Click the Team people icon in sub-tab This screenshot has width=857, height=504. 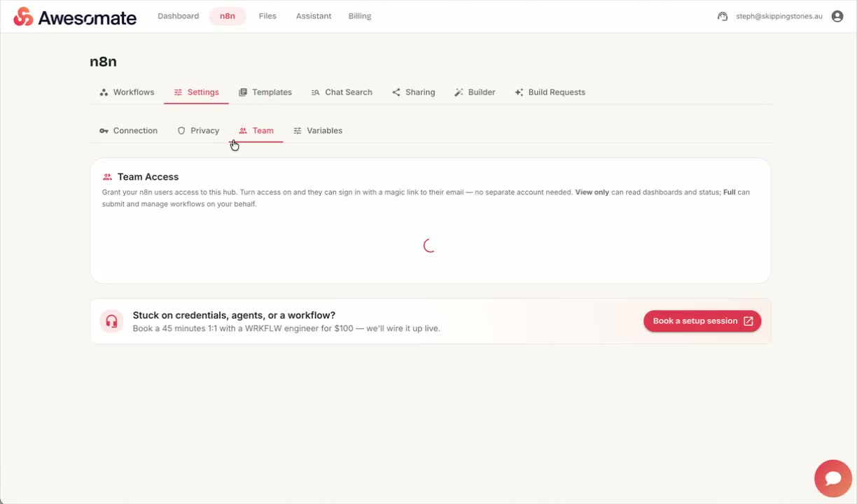pos(243,131)
